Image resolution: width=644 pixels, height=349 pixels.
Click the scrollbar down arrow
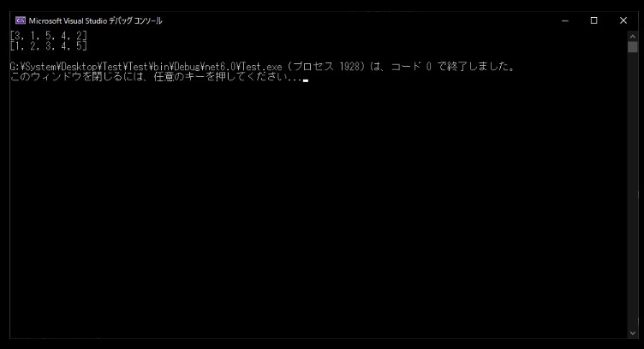[x=633, y=333]
